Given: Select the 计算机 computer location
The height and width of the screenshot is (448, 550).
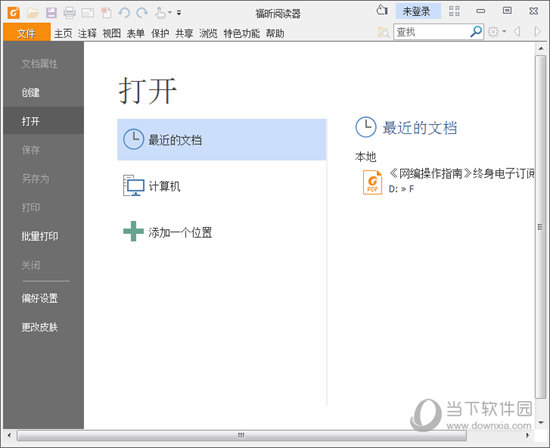Looking at the screenshot, I should tap(222, 186).
